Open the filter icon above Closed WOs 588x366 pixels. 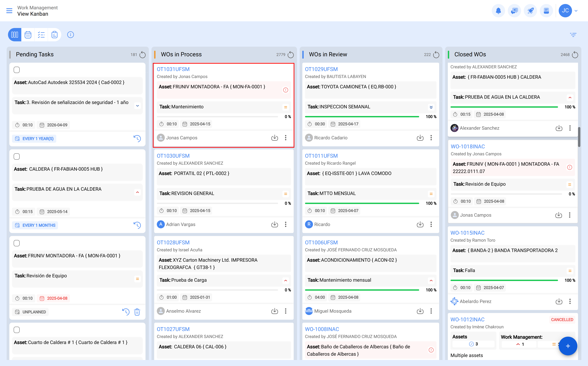tap(573, 35)
